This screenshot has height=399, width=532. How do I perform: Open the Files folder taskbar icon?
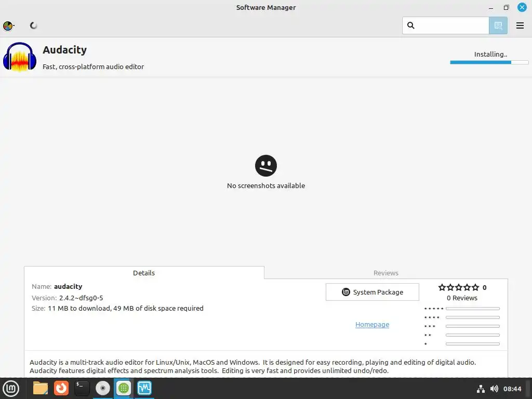[x=41, y=389]
